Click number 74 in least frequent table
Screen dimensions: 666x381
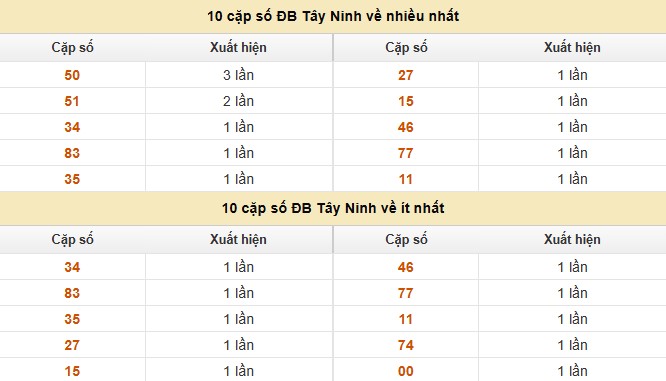point(406,345)
